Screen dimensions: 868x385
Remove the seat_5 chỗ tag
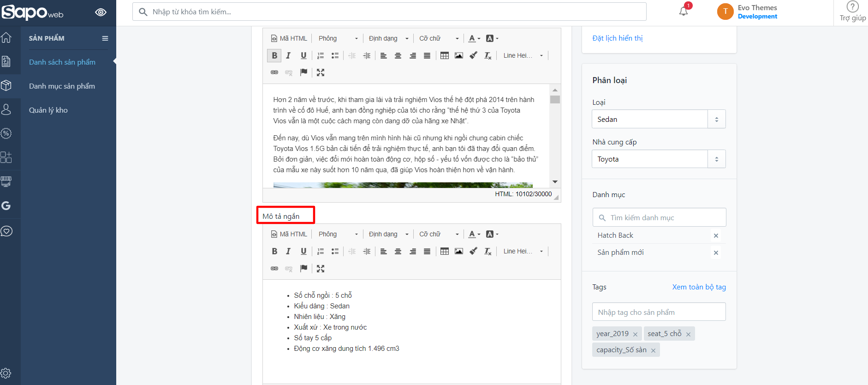[688, 334]
